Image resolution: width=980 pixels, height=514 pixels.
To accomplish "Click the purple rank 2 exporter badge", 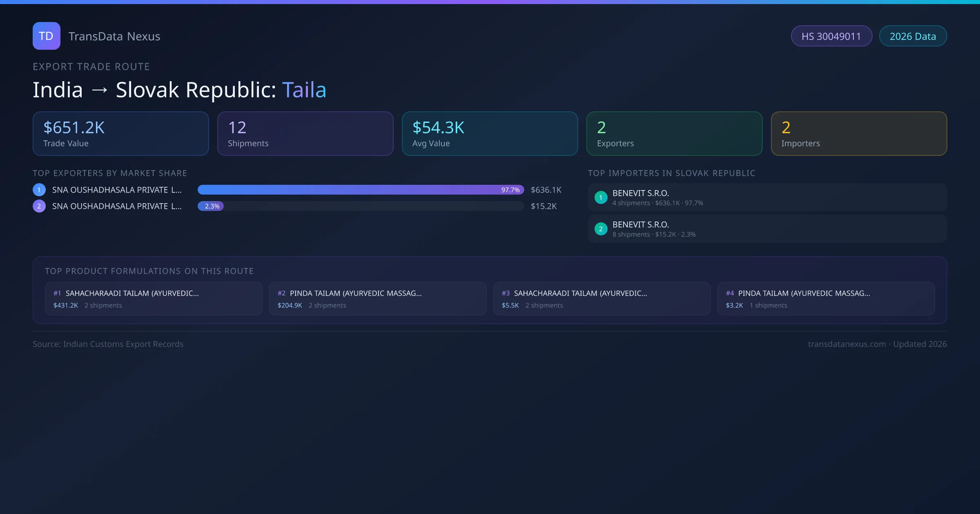I will coord(39,206).
